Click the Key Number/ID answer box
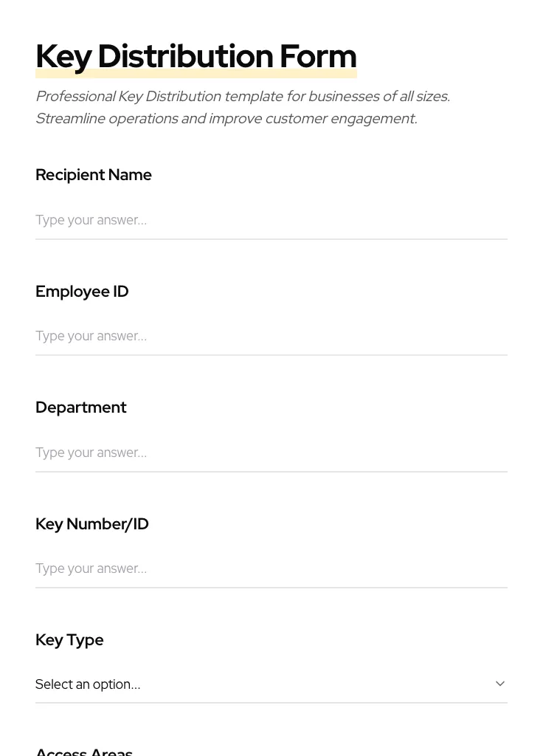The image size is (543, 756). click(271, 568)
